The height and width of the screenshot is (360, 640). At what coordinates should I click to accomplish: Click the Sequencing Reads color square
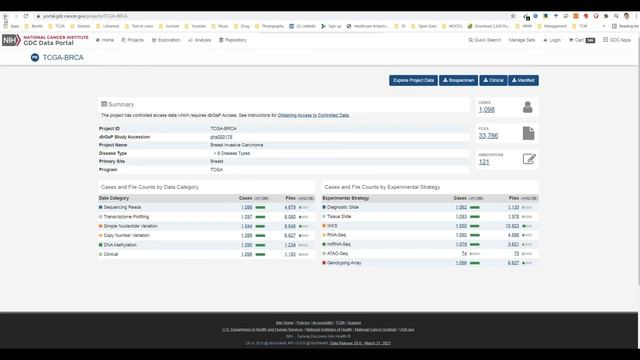[100, 207]
